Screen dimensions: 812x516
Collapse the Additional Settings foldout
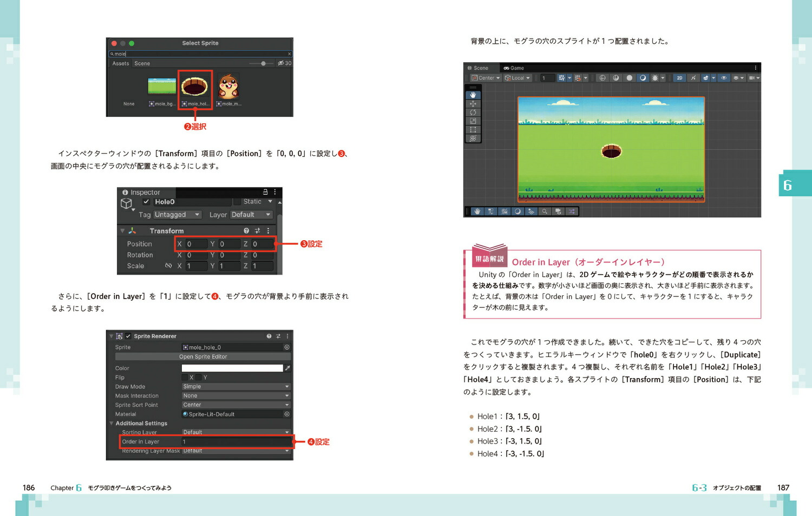(112, 424)
